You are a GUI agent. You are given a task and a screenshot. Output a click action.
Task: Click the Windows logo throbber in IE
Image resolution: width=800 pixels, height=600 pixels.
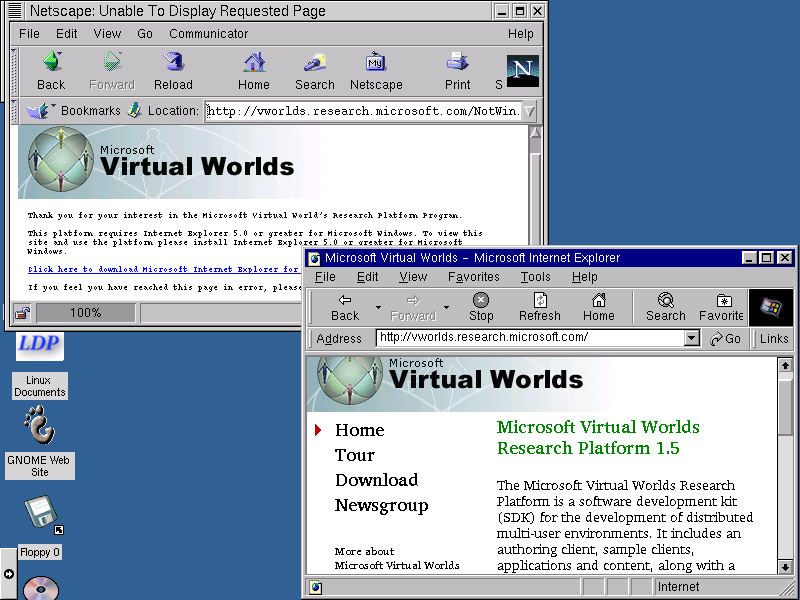(771, 308)
